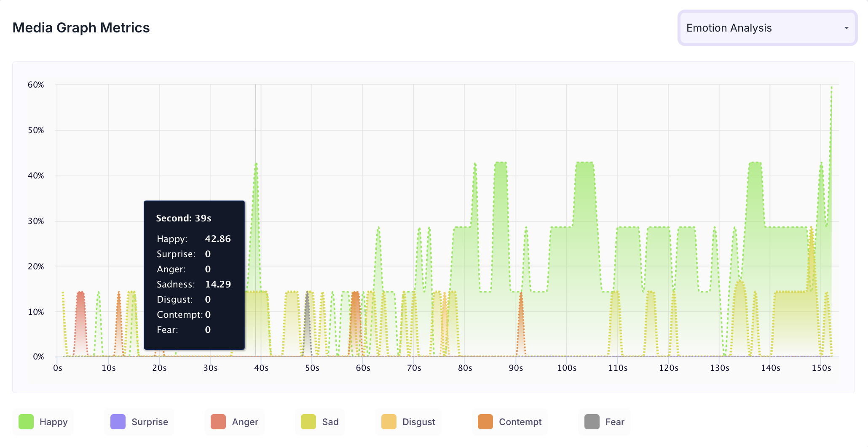Click the 130s label on time axis
Screen dimensions: 868x447
[x=720, y=368]
